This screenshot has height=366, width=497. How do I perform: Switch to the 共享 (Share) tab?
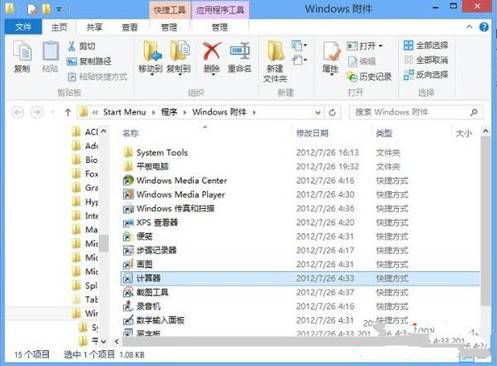pyautogui.click(x=94, y=27)
